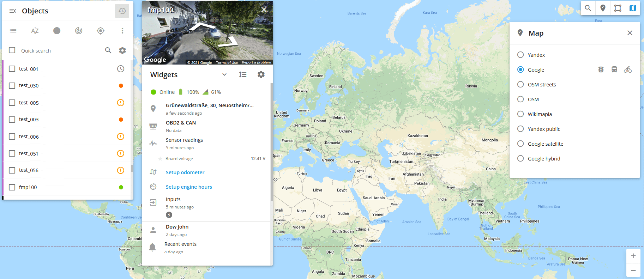This screenshot has width=644, height=279.
Task: Expand the Widgets dropdown chevron
Action: pyautogui.click(x=224, y=74)
